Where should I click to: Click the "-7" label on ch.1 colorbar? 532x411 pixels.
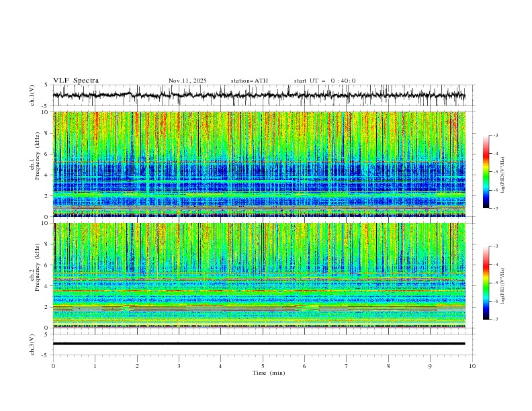tap(495, 208)
